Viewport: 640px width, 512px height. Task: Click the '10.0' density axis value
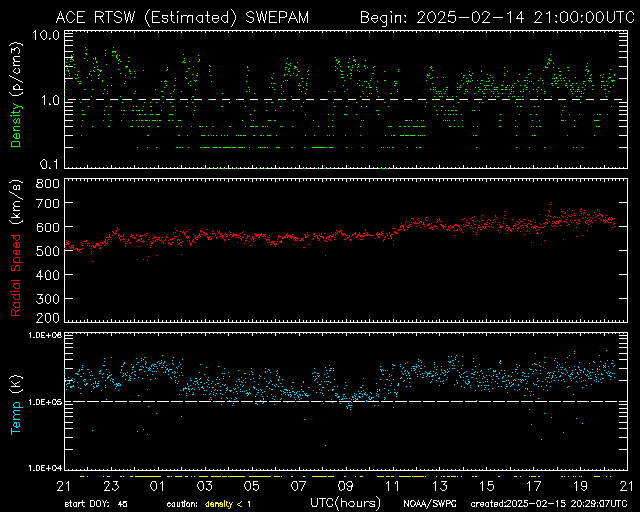point(46,35)
